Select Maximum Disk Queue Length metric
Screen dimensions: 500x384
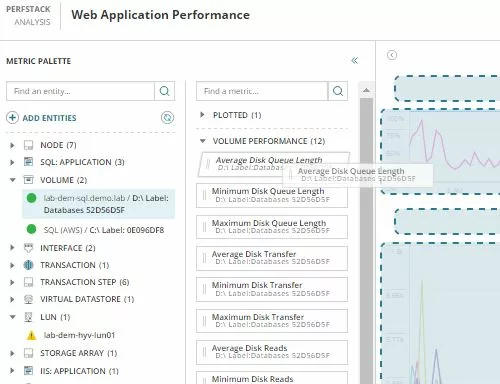tap(272, 227)
